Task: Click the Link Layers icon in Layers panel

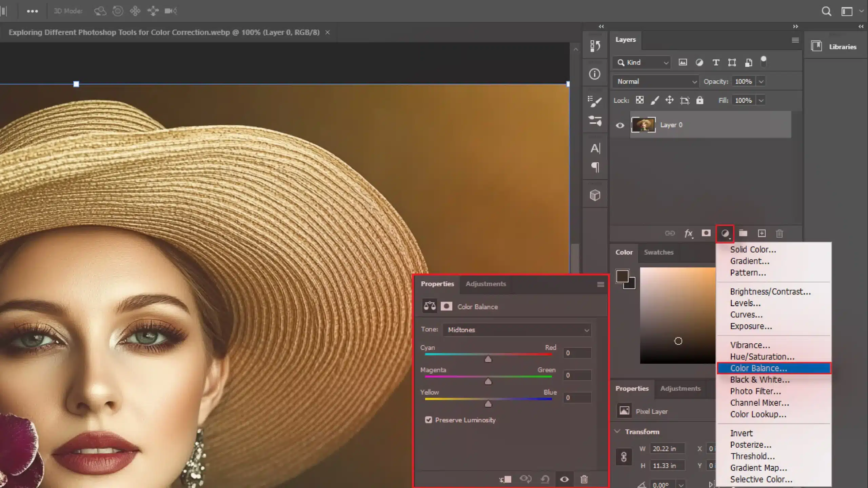Action: pos(671,233)
